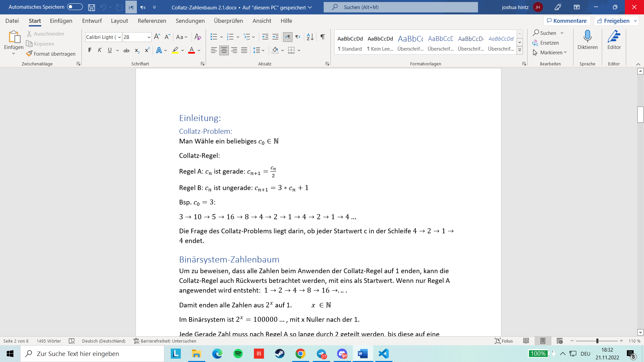This screenshot has height=362, width=644.
Task: Clear all formatting with the eraser icon
Action: [198, 37]
